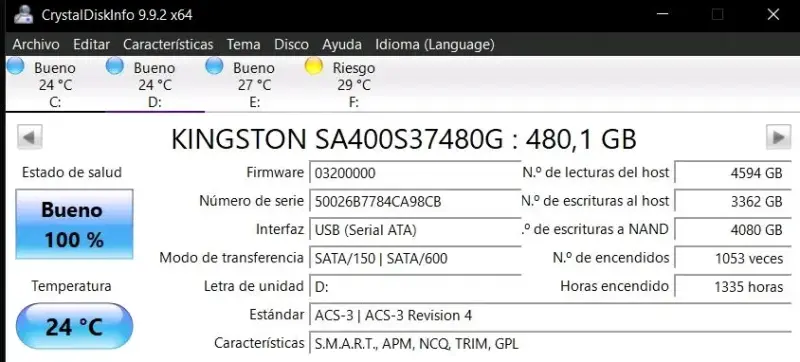
Task: Select the blue status orb for drive E:
Action: point(214,66)
